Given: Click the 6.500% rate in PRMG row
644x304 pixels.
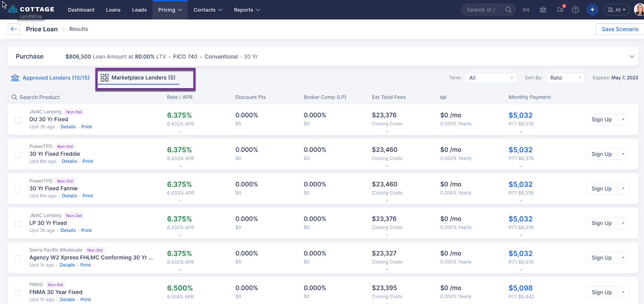Looking at the screenshot, I should coord(180,288).
